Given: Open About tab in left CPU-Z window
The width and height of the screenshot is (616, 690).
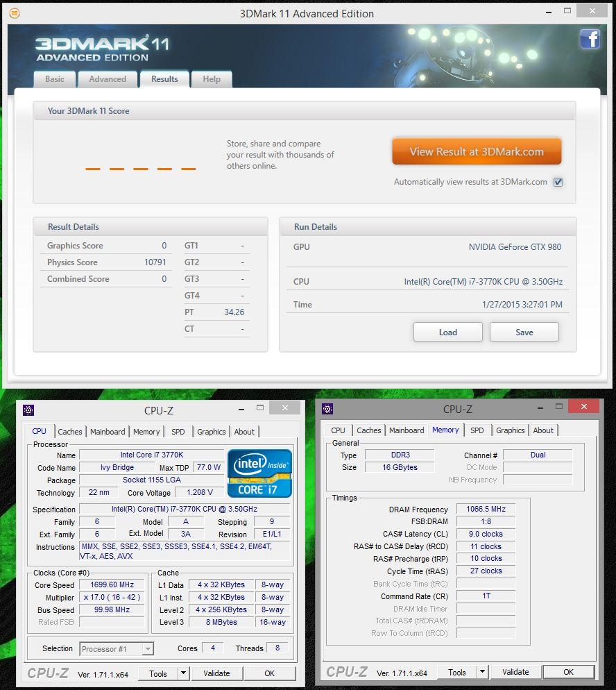Looking at the screenshot, I should (244, 432).
